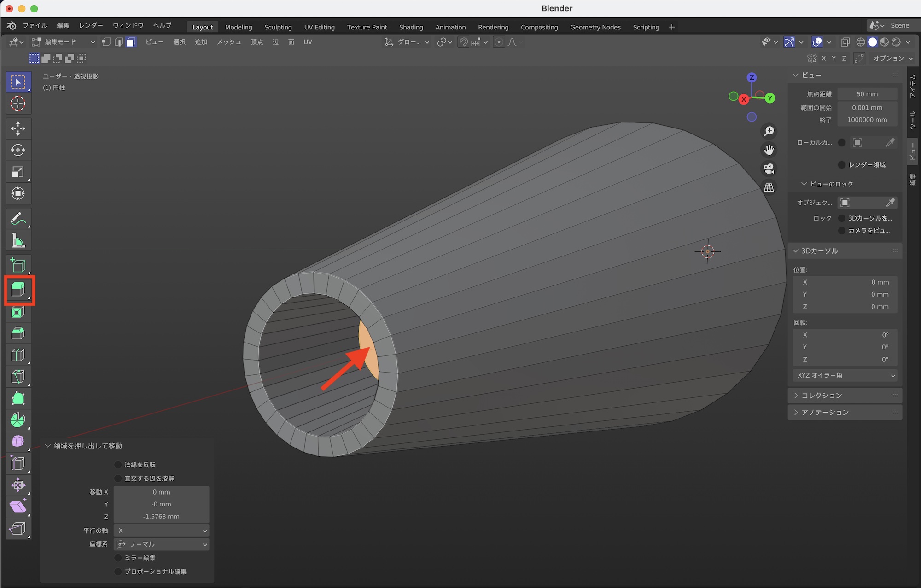
Task: Open the メッシュ menu
Action: pos(229,42)
